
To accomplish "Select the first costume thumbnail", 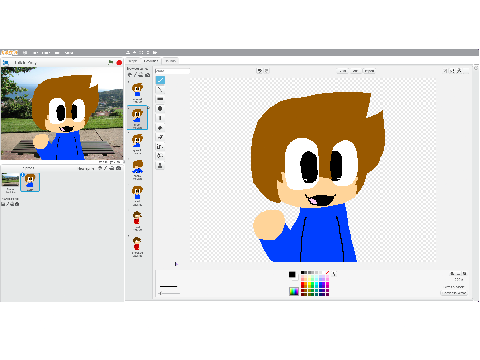I will pyautogui.click(x=137, y=92).
